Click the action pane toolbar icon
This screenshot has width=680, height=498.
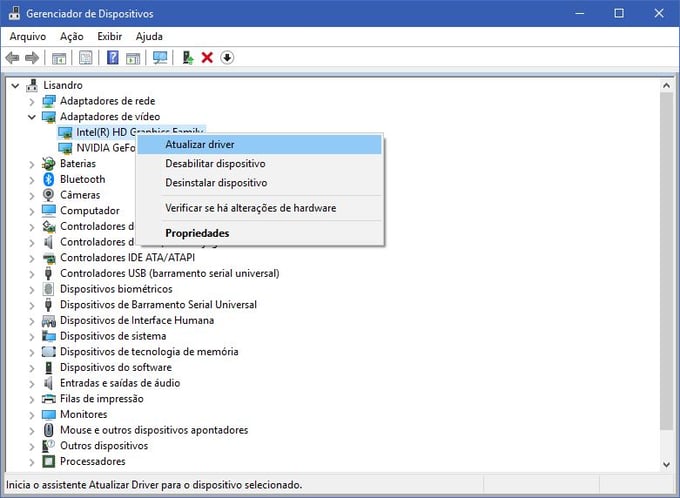coord(133,58)
